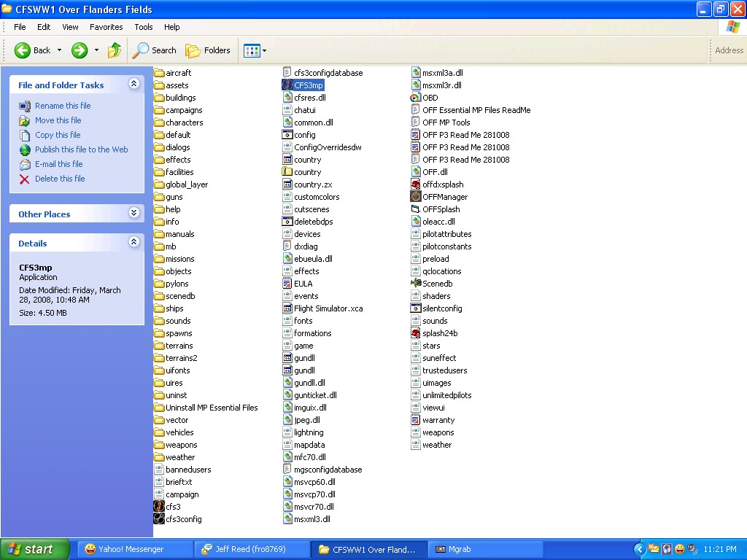Select the global_layer folder
The width and height of the screenshot is (747, 560).
181,184
